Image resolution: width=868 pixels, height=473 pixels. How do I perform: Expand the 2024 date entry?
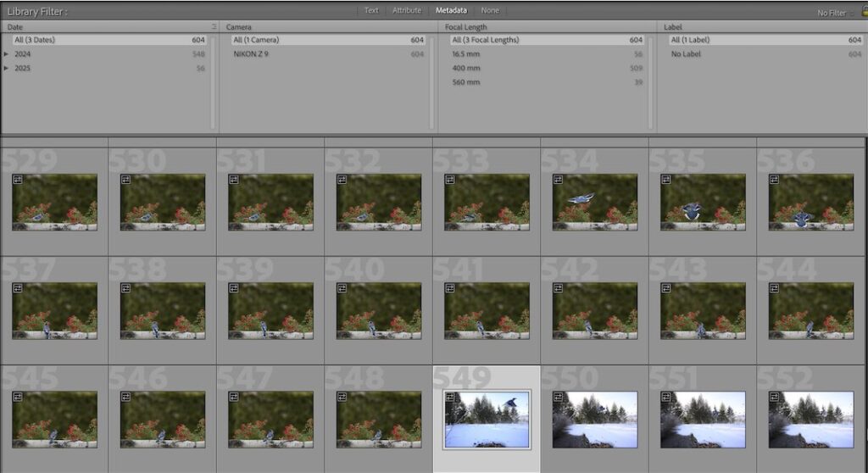[6, 53]
